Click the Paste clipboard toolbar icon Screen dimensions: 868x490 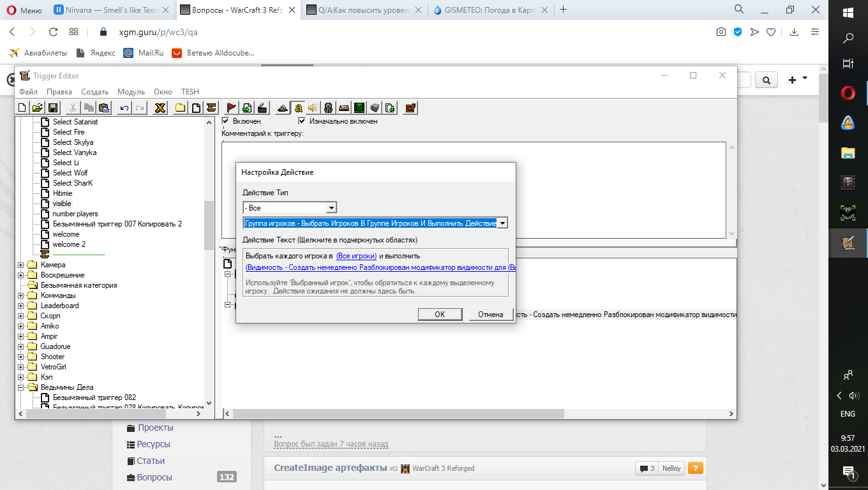point(104,108)
